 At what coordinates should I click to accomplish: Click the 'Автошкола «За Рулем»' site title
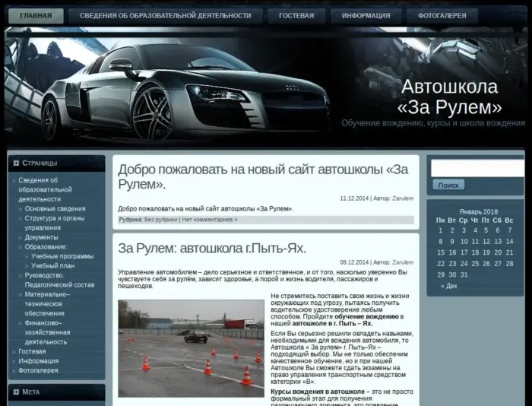450,96
